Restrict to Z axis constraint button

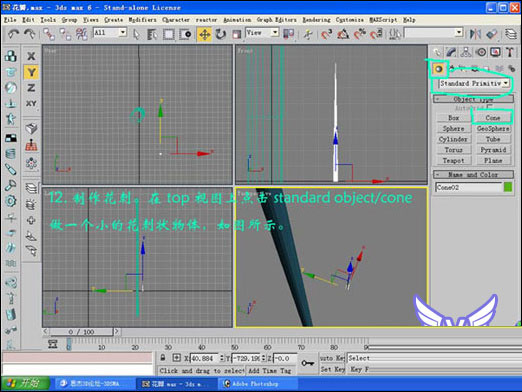[31, 88]
